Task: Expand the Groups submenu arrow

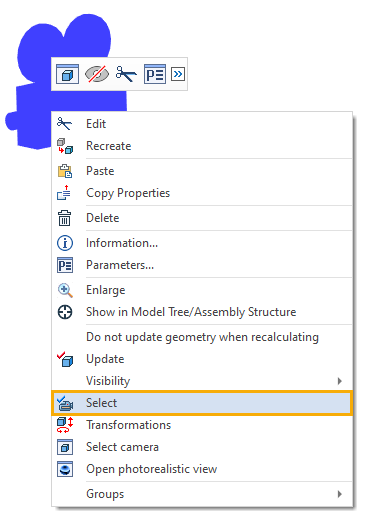Action: click(x=339, y=494)
